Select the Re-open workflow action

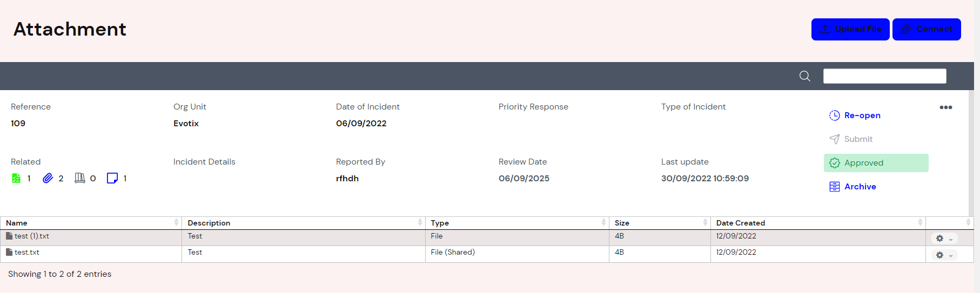click(x=862, y=115)
